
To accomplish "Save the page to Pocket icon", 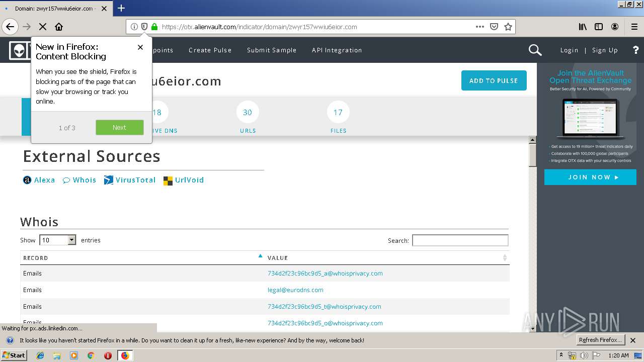I will (x=494, y=27).
